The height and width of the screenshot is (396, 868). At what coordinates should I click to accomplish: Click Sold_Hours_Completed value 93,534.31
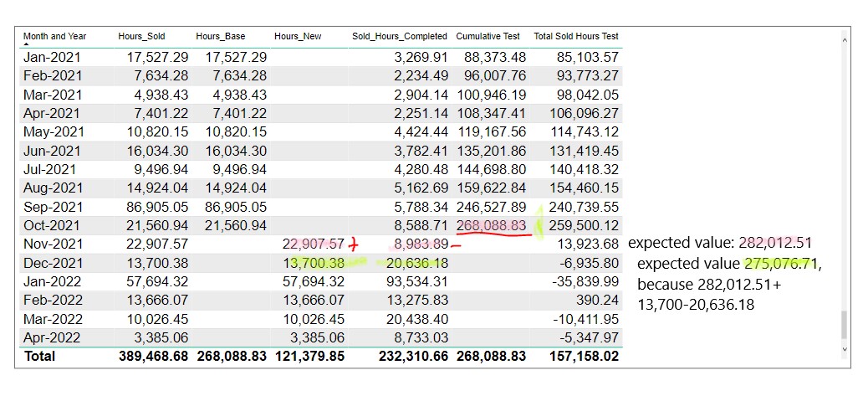tap(417, 282)
